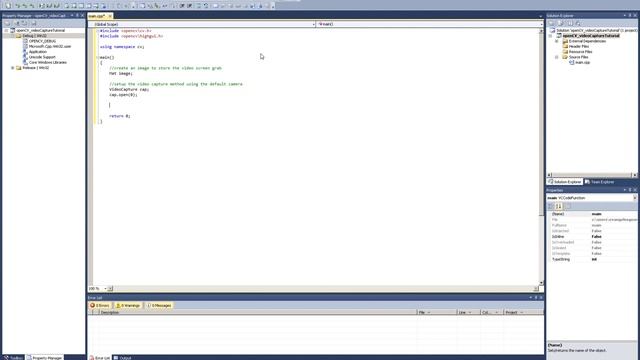640x360 pixels.
Task: Click the Solution Explorer horizontal scrollbar
Action: point(591,175)
